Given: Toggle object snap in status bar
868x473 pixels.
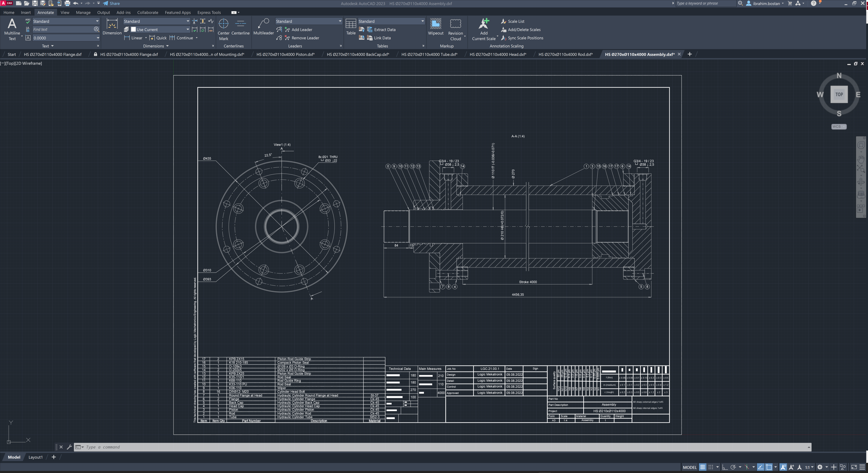Looking at the screenshot, I should 769,467.
